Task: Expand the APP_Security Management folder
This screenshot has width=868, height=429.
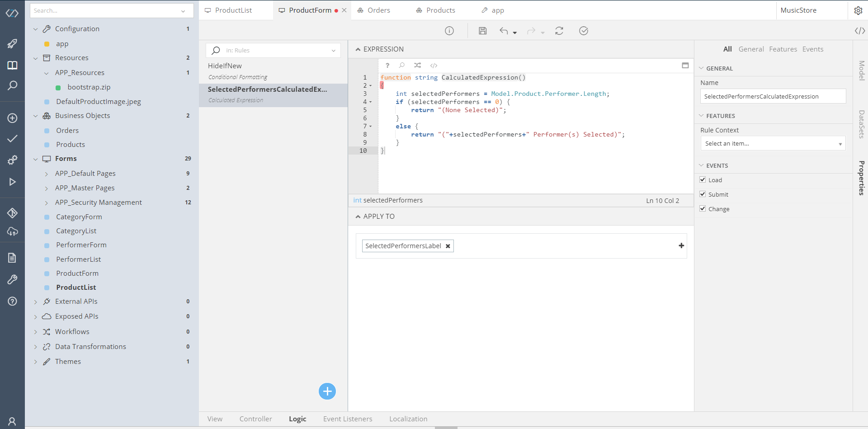Action: [x=47, y=203]
